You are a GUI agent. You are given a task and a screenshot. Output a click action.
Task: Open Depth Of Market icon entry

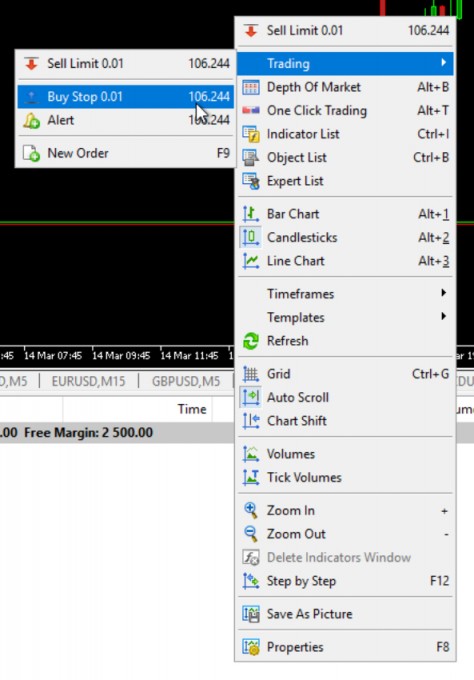click(251, 87)
